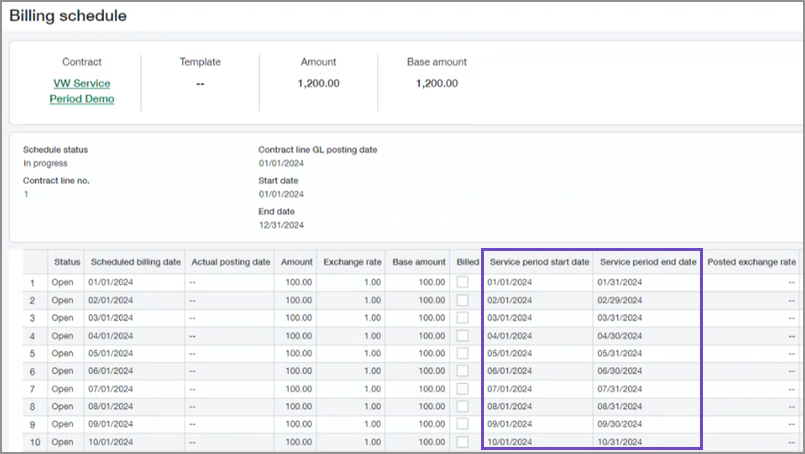This screenshot has height=454, width=805.
Task: Click the Actual posting date column header
Action: point(231,262)
